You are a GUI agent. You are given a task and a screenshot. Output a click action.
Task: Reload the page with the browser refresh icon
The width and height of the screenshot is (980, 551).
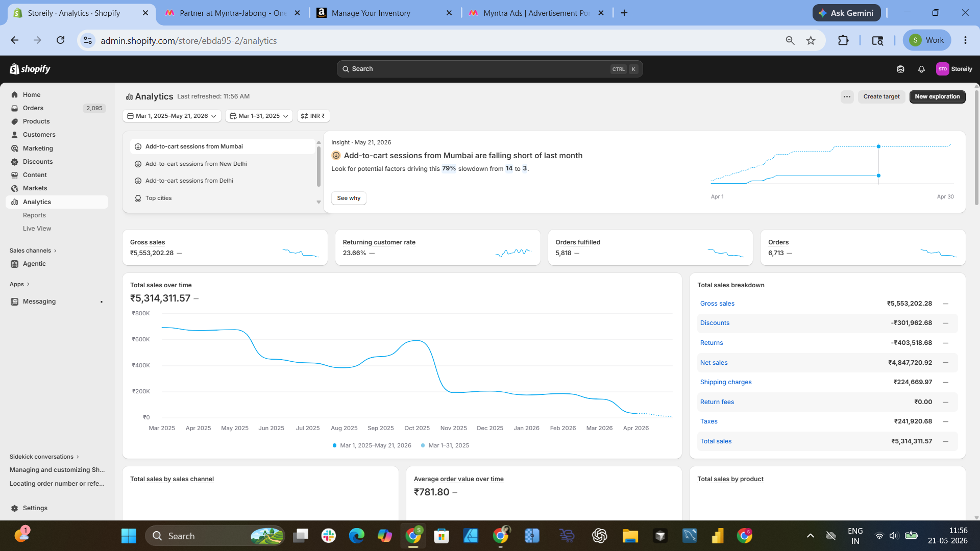click(x=60, y=40)
